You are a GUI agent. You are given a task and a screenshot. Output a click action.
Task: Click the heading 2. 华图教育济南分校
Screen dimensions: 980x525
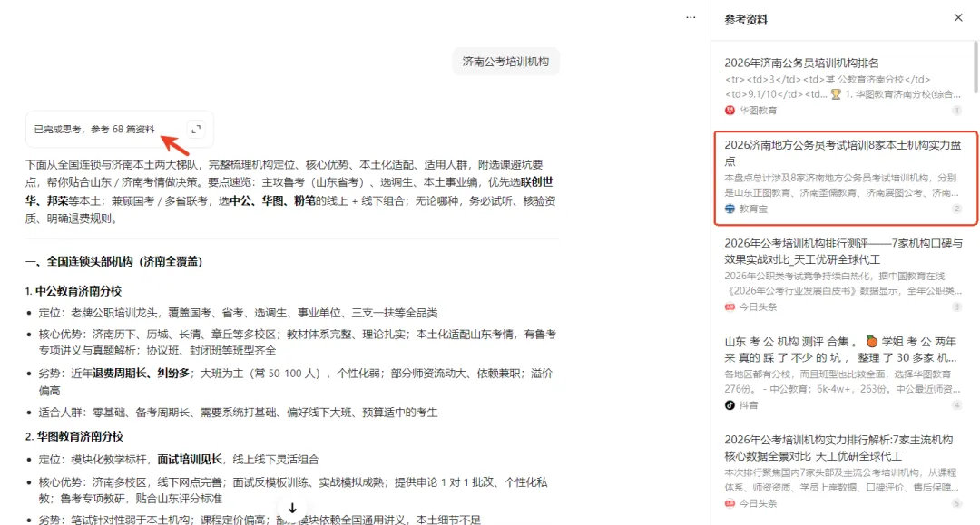[x=74, y=436]
